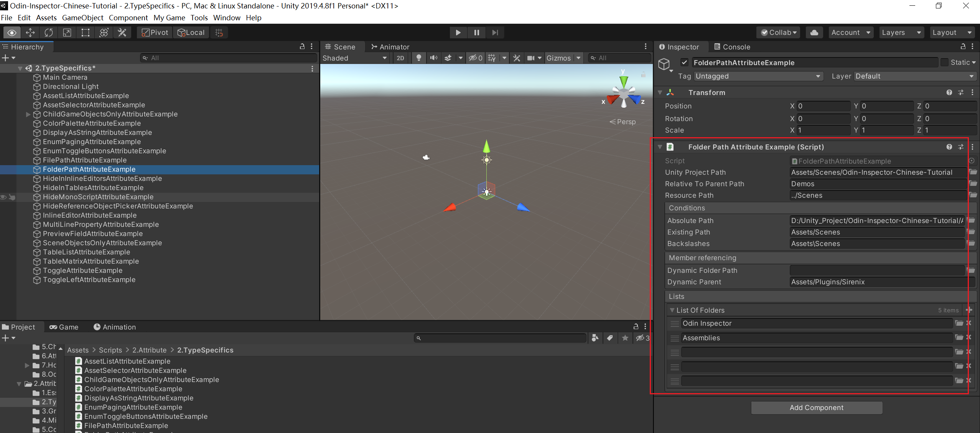Toggle scene lighting bulb icon
Image resolution: width=980 pixels, height=433 pixels.
(419, 58)
